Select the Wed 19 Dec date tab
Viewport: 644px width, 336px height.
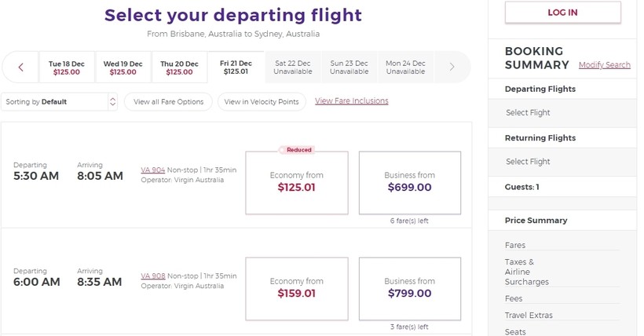[123, 68]
